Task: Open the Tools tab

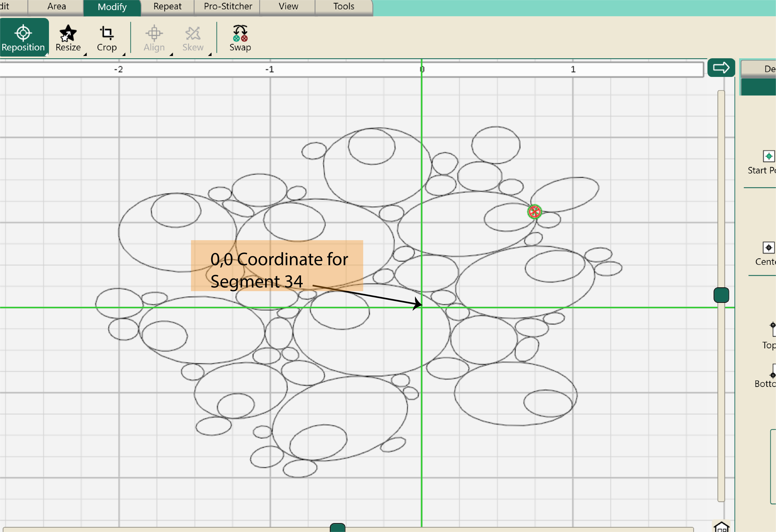Action: pyautogui.click(x=344, y=7)
